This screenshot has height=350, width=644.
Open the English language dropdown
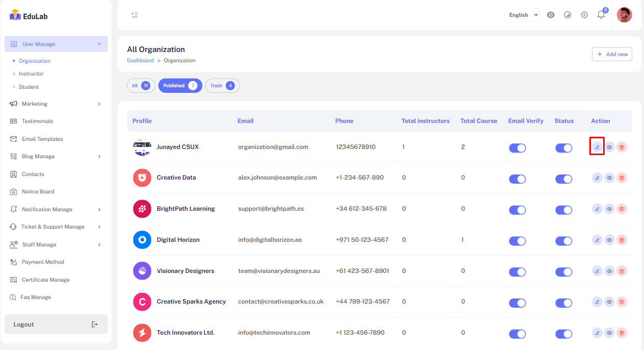pyautogui.click(x=521, y=15)
